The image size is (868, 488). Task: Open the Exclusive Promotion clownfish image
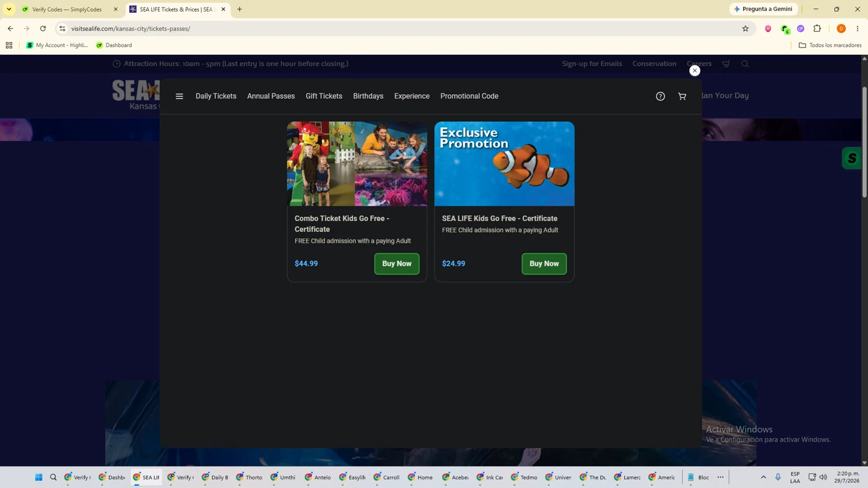(x=505, y=164)
